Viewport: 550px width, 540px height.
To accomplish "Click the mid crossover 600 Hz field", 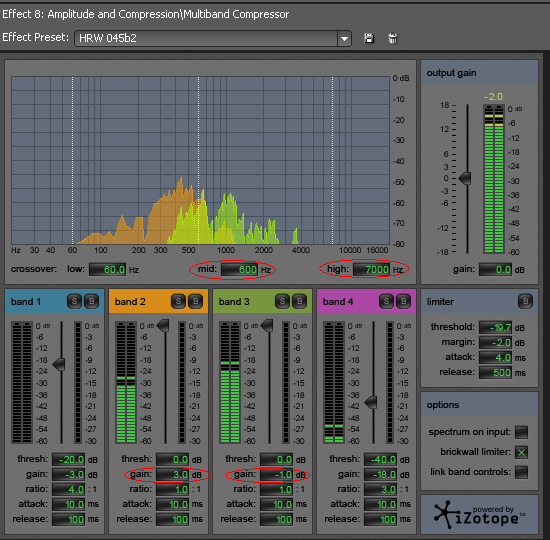I will tap(240, 269).
